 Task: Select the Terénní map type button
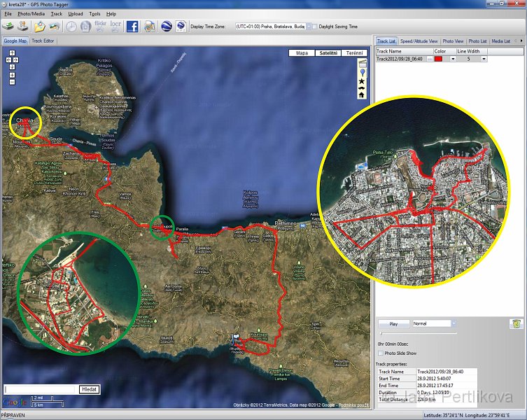(x=354, y=52)
